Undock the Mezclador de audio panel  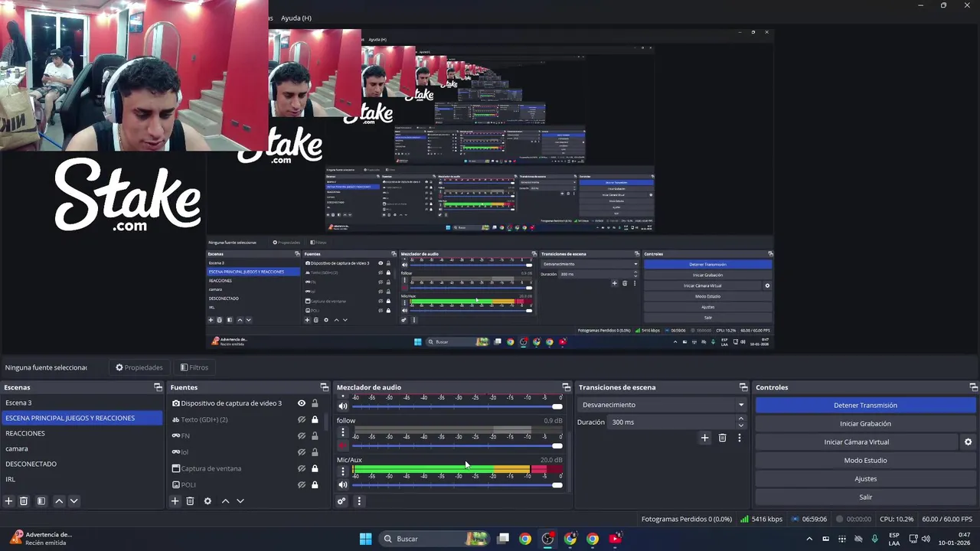click(566, 387)
